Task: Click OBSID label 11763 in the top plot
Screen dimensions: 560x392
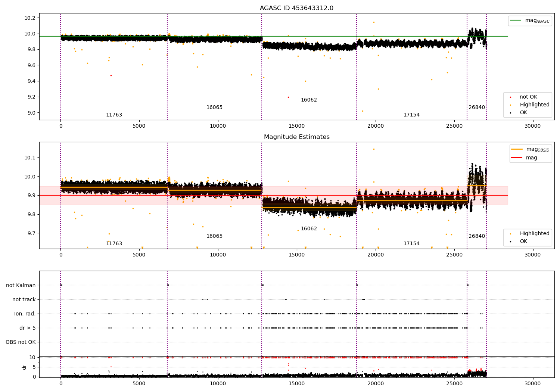Action: click(x=114, y=115)
